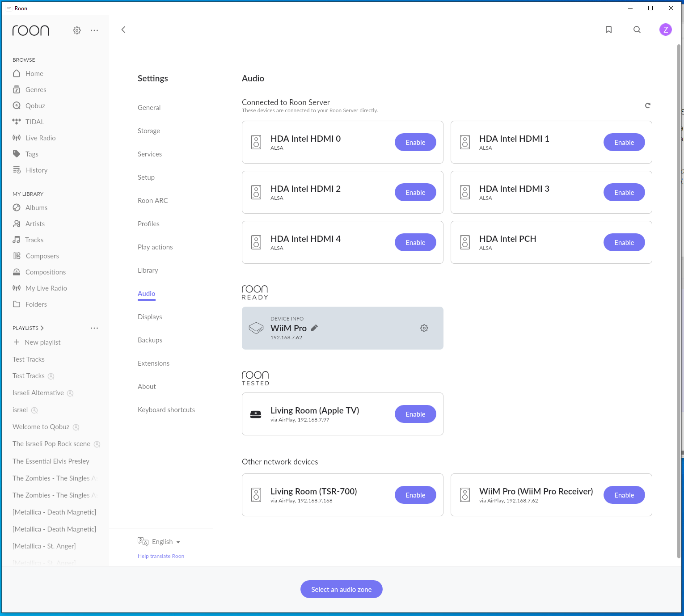Refresh the connected audio devices list
The width and height of the screenshot is (684, 616).
click(647, 105)
